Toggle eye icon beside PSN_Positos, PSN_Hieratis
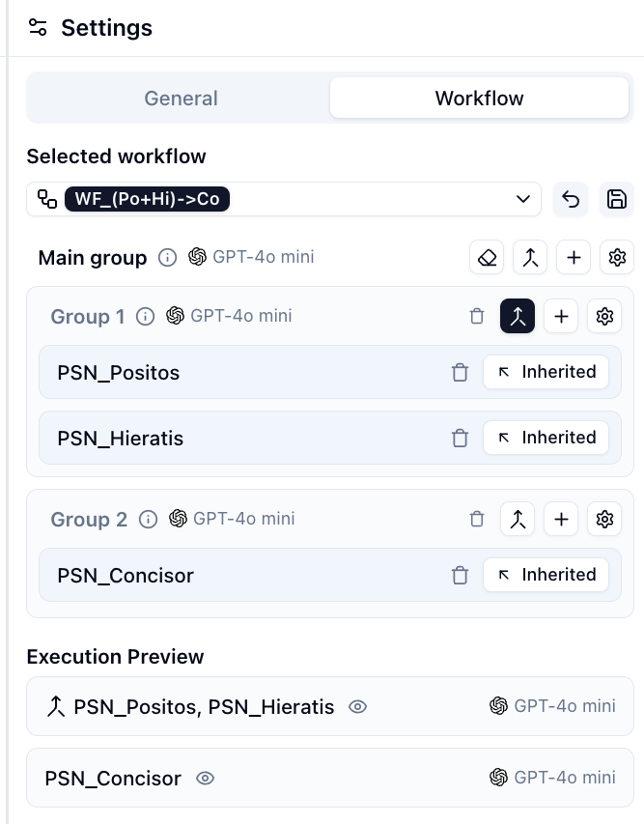 click(x=358, y=707)
